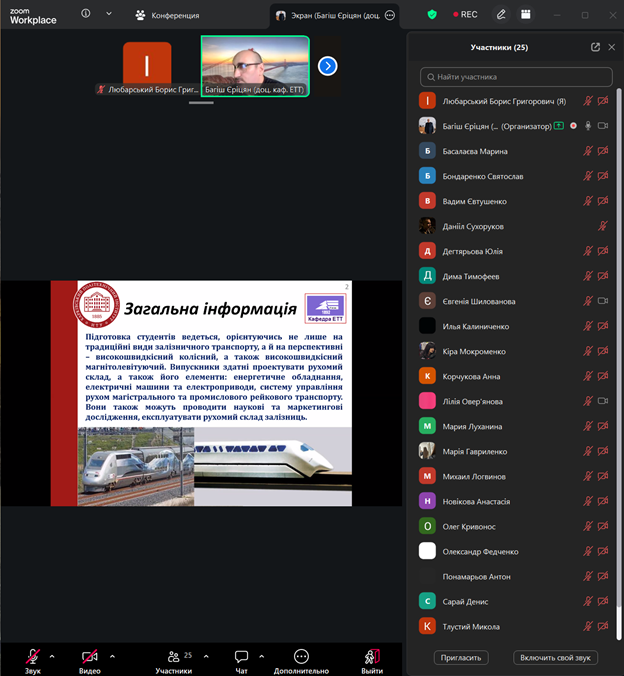This screenshot has height=676, width=624.
Task: Open the Дополнительно more options icon
Action: (x=301, y=656)
